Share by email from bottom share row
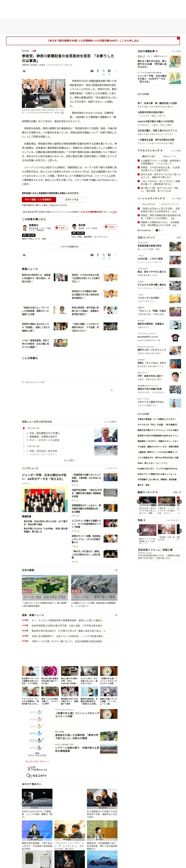 coord(92,255)
